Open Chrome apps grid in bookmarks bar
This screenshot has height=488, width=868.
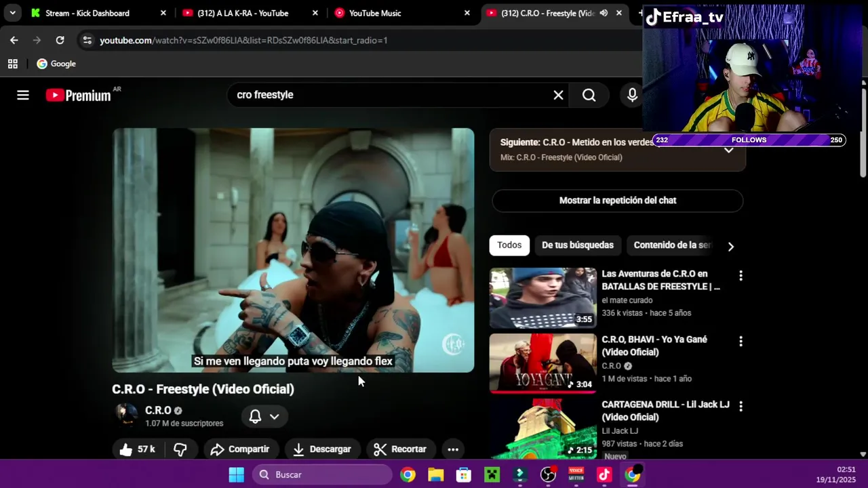pos(12,64)
